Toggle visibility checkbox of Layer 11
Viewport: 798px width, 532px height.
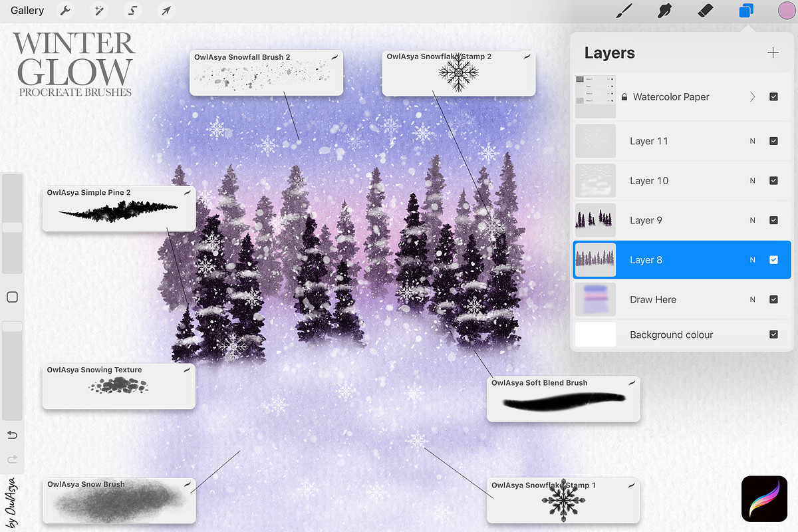(x=773, y=141)
